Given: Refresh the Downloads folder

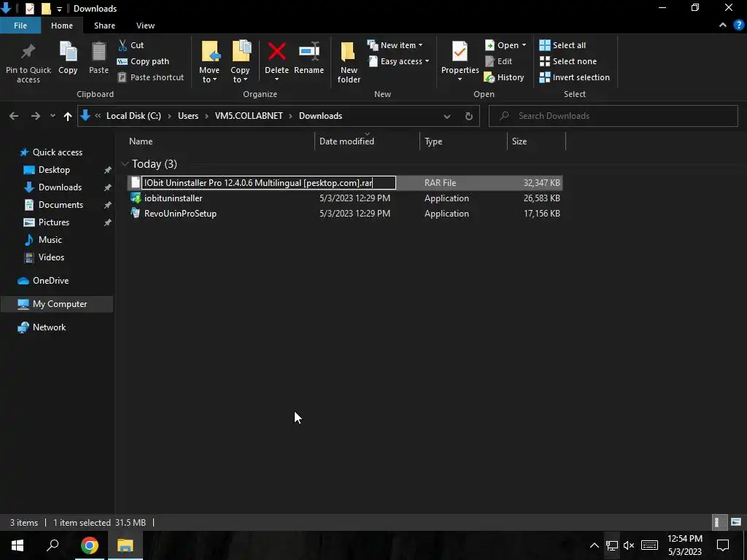Looking at the screenshot, I should tap(469, 116).
